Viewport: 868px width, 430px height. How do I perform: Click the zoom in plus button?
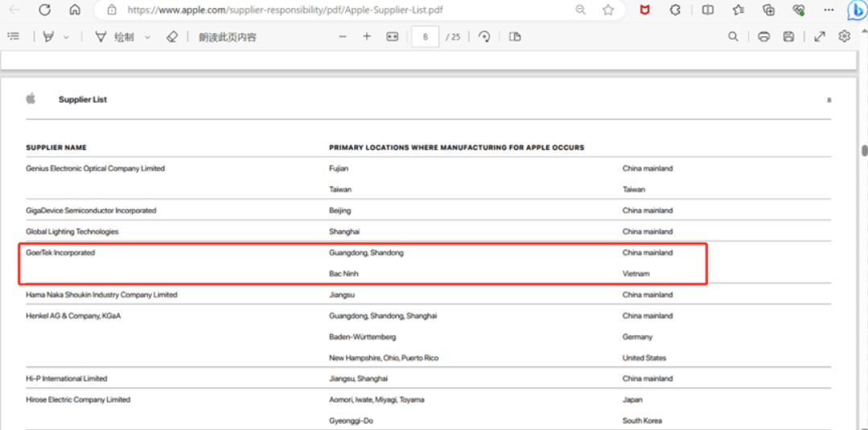point(367,37)
